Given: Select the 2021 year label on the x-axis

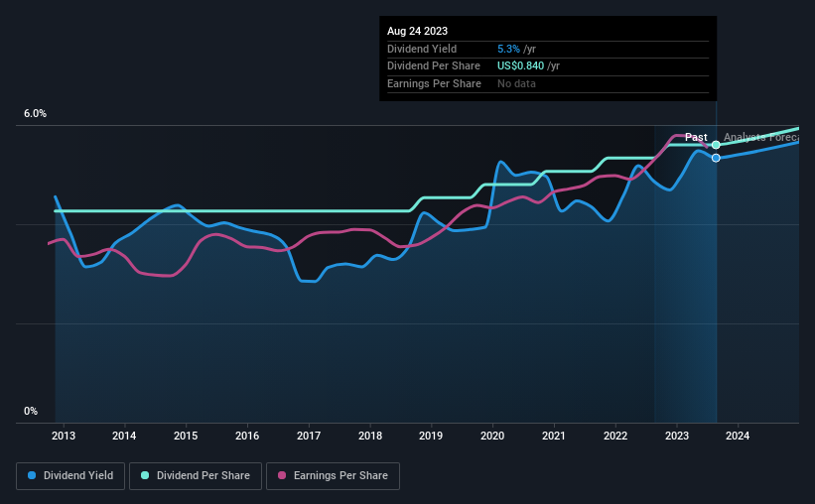Looking at the screenshot, I should click(x=554, y=436).
